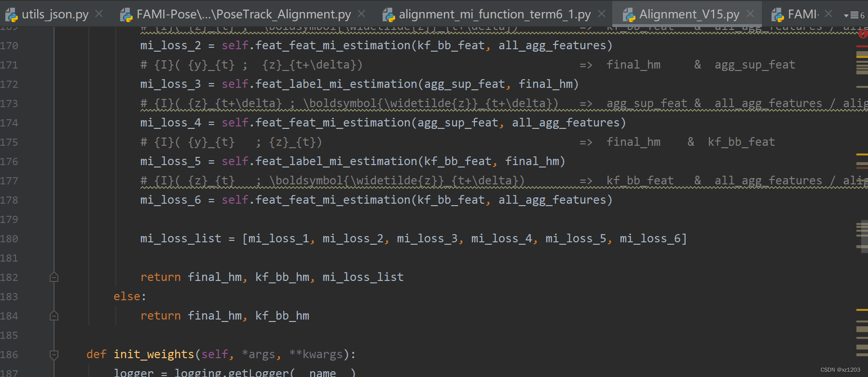Collapse the init_weights function at line 186

coord(54,355)
